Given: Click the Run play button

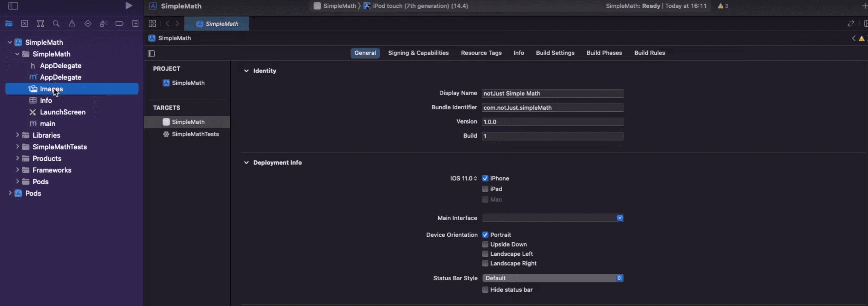Looking at the screenshot, I should 129,6.
